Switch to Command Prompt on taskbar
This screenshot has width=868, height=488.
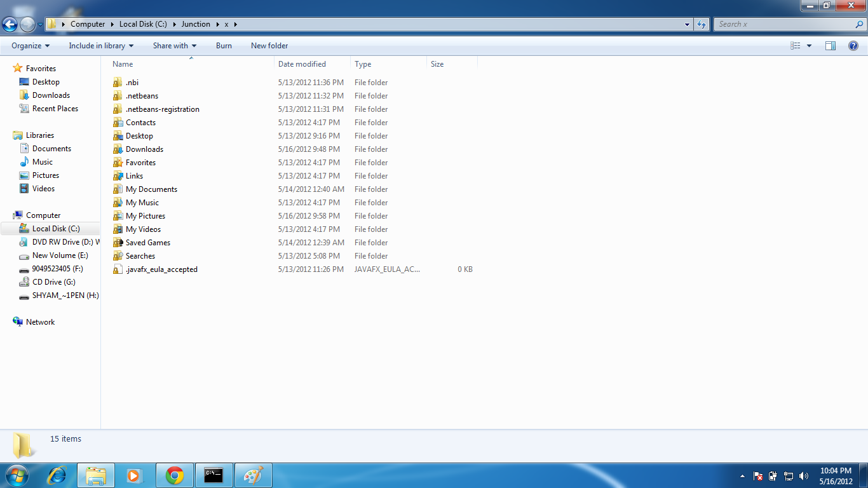pos(214,475)
